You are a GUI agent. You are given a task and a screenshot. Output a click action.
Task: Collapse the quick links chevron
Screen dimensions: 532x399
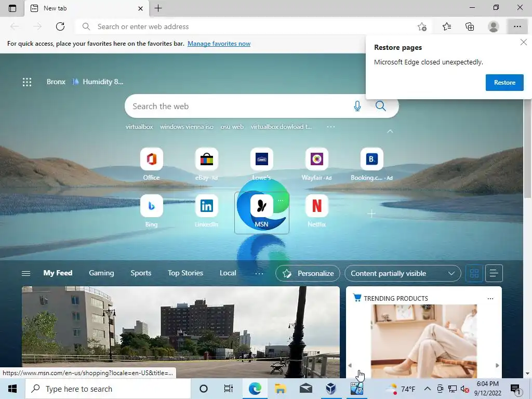(x=390, y=131)
